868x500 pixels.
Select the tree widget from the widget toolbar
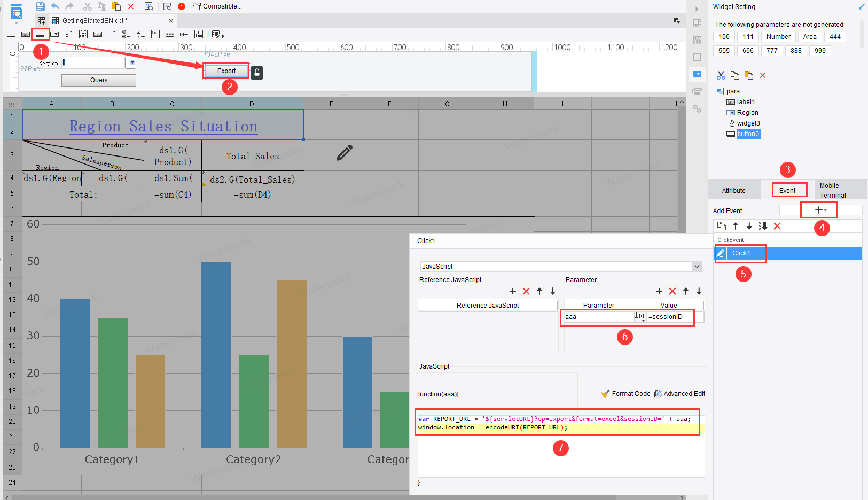[x=199, y=34]
